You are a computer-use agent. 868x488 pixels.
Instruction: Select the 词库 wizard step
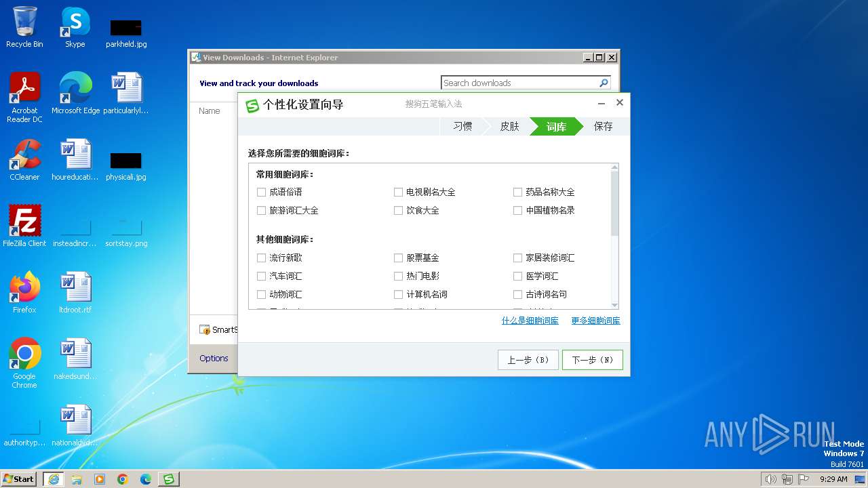point(556,126)
